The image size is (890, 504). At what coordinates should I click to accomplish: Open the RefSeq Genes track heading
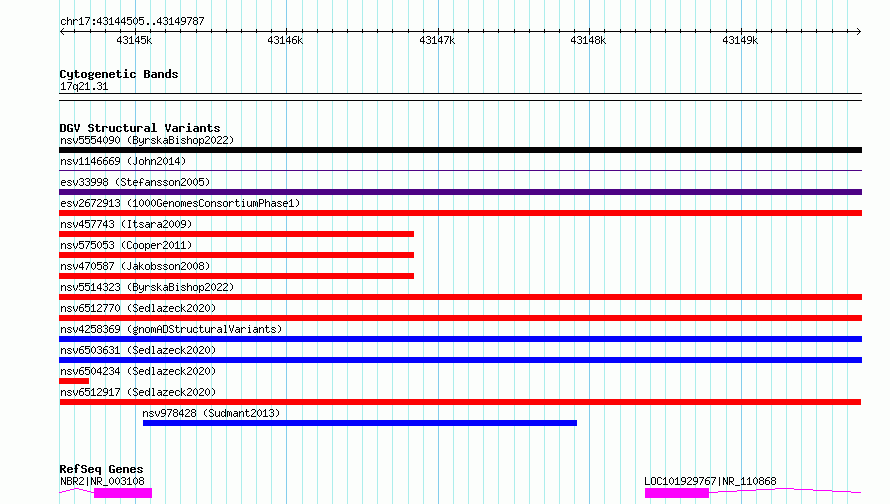point(101,469)
